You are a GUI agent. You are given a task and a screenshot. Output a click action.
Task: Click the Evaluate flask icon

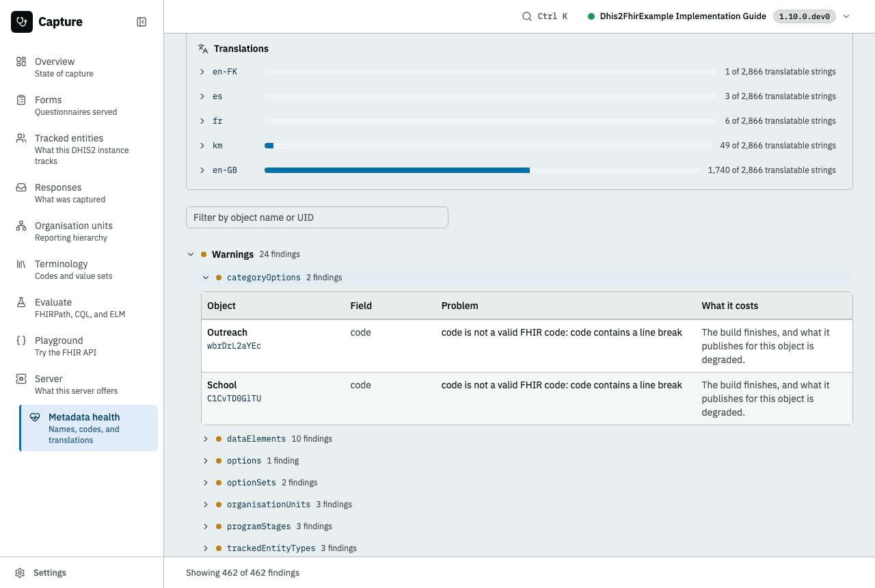[21, 302]
